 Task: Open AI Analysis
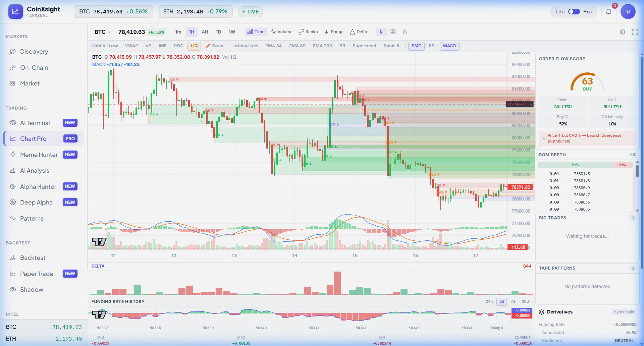pos(44,171)
